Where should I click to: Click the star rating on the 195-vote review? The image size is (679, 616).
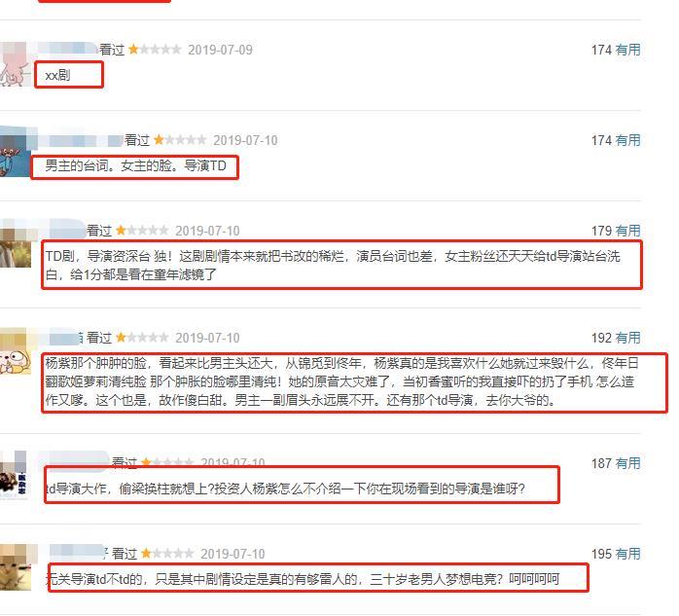pos(167,553)
